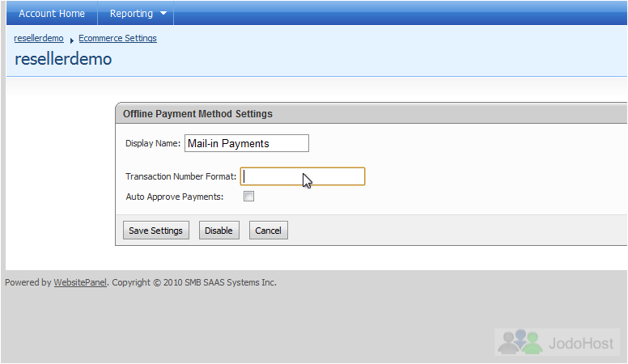
Task: Open the Ecommerce Settings breadcrumb link
Action: coord(117,38)
